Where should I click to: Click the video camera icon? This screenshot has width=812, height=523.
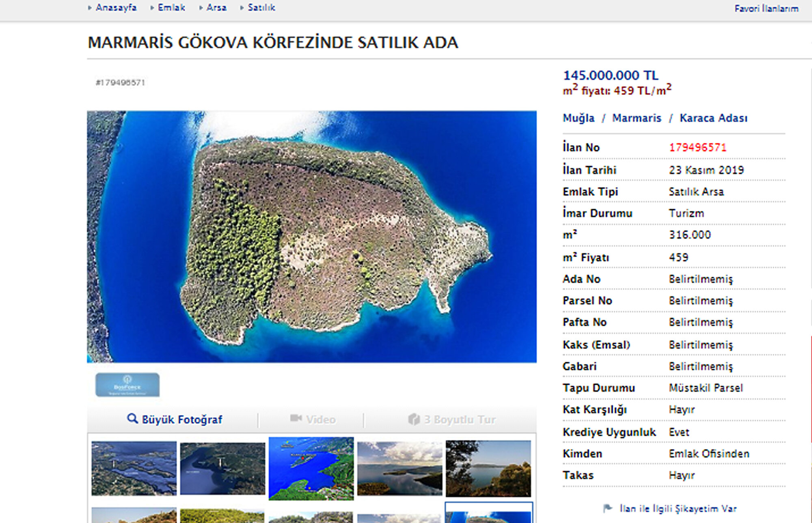click(x=296, y=418)
